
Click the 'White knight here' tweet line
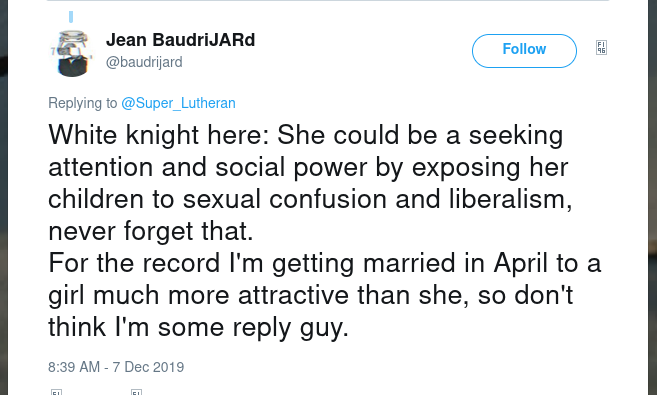click(x=305, y=135)
